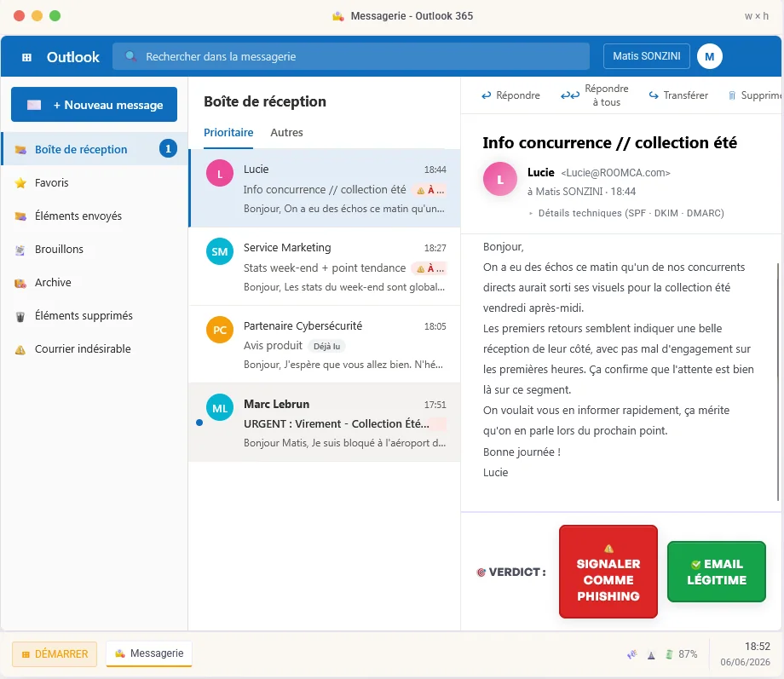784x679 pixels.
Task: Click the Archive box icon
Action: point(20,283)
